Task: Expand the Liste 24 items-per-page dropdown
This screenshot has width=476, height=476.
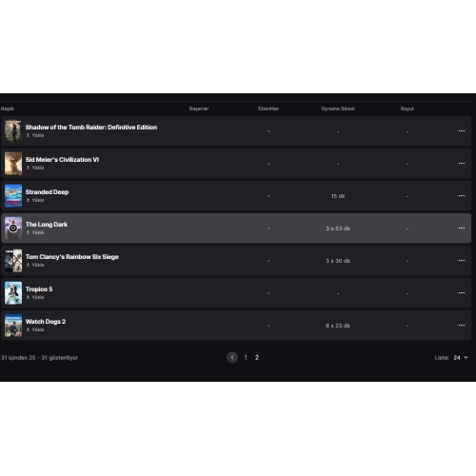Action: pos(461,358)
